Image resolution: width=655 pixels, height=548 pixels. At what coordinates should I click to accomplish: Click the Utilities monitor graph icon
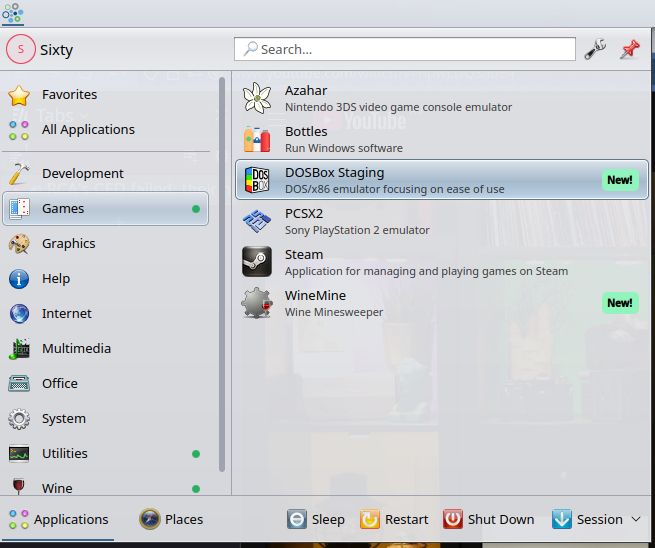(19, 454)
